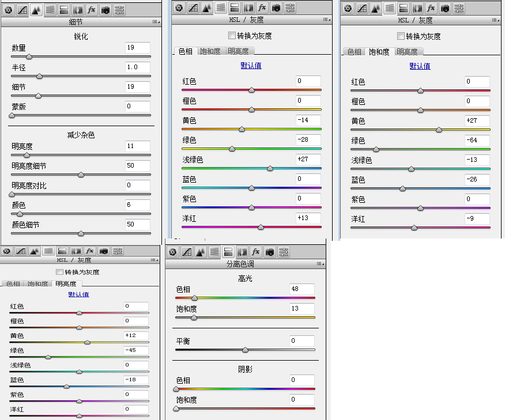Image resolution: width=505 pixels, height=420 pixels.
Task: Tick 转换为灰度 checkbox in luminance (明亮度) HSL panel
Action: [x=59, y=272]
